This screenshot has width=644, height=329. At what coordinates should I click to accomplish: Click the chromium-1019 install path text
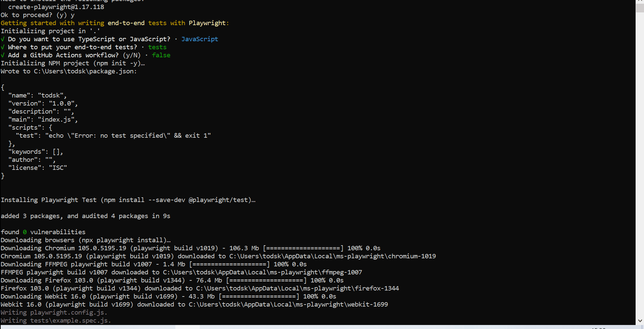pos(333,256)
